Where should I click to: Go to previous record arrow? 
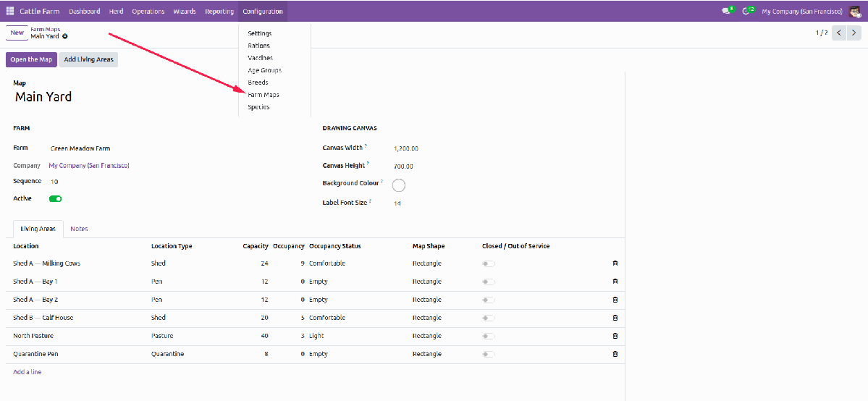839,33
